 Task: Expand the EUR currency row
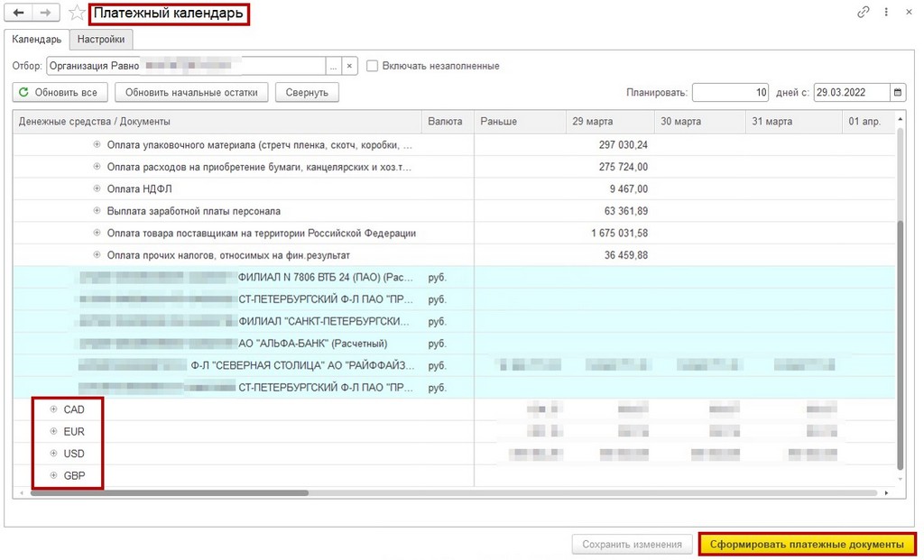pyautogui.click(x=53, y=431)
